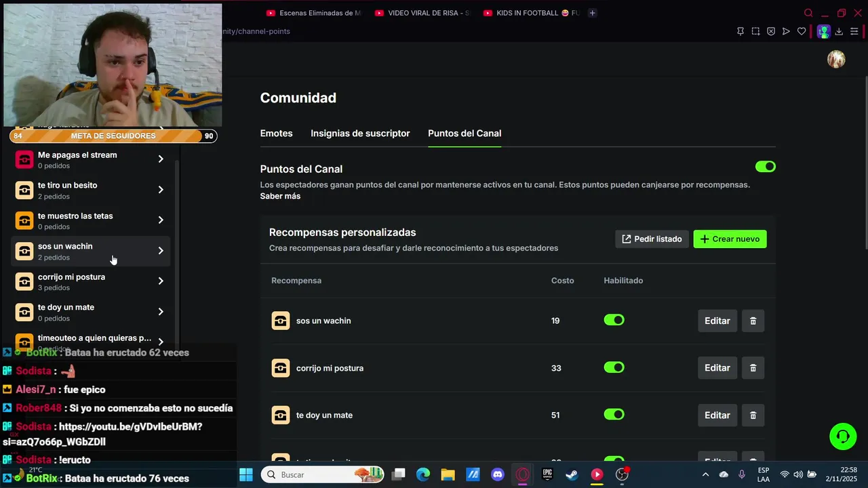Click the taskbar Buscar search box

[x=323, y=474]
